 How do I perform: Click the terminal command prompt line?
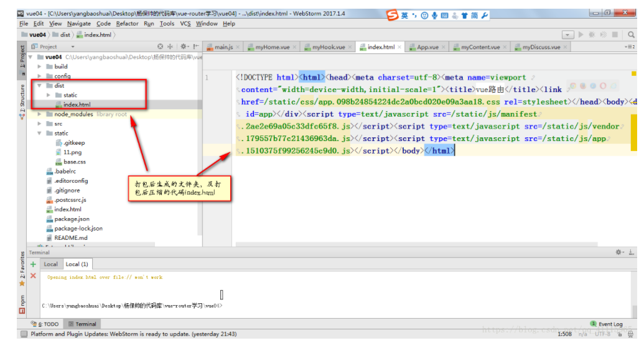pos(132,306)
